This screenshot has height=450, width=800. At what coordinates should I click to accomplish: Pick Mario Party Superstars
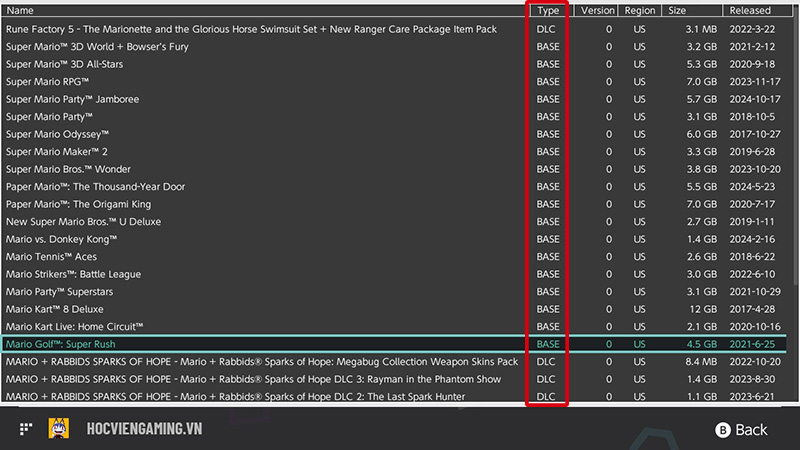click(394, 291)
